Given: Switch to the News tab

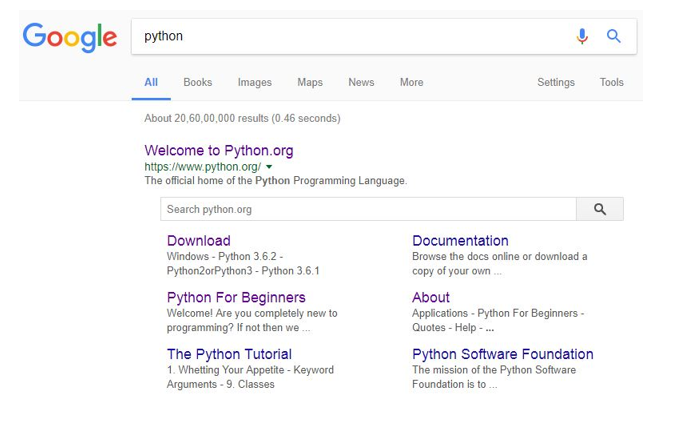Looking at the screenshot, I should [361, 82].
